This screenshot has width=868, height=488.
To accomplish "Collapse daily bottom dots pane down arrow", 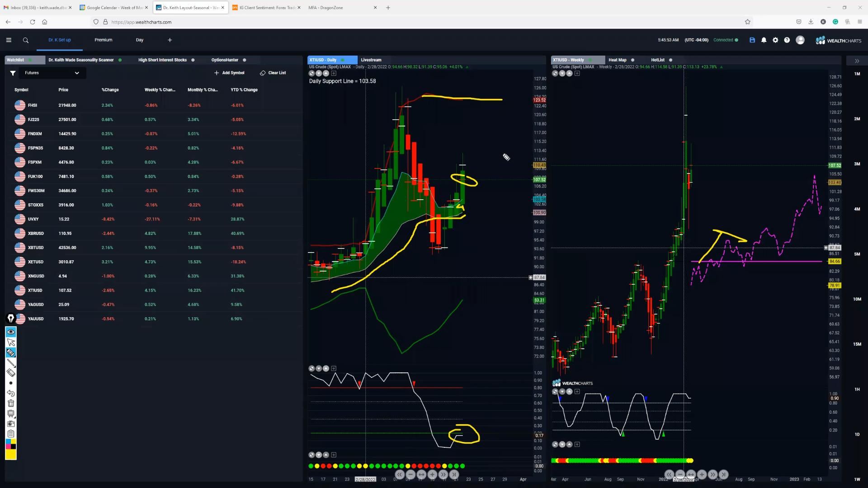I will tap(319, 455).
